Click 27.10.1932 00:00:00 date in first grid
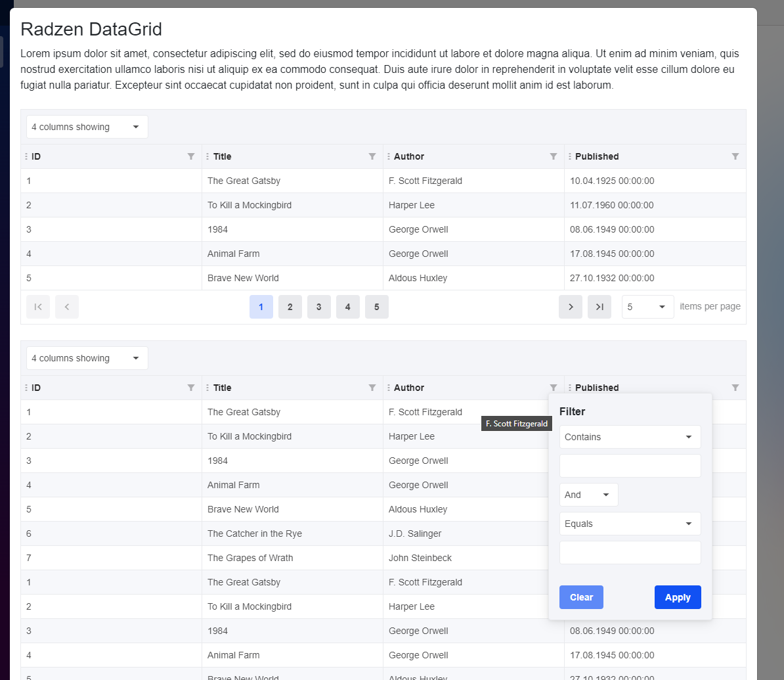This screenshot has height=680, width=784. pos(612,278)
